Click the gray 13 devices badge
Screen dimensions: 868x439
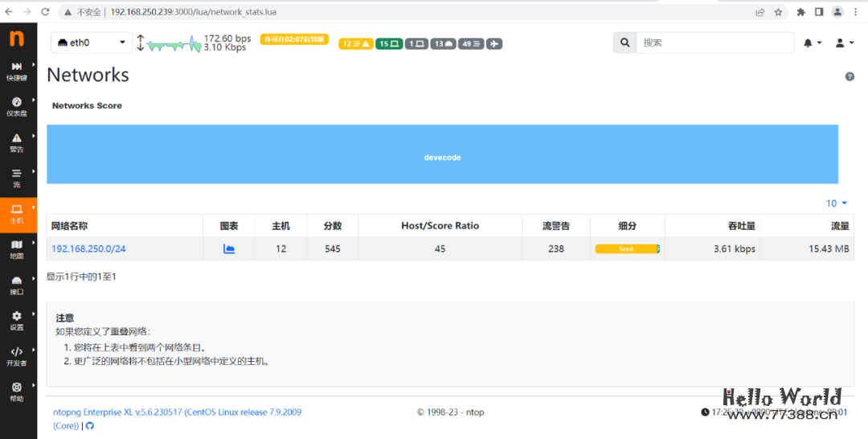[444, 43]
